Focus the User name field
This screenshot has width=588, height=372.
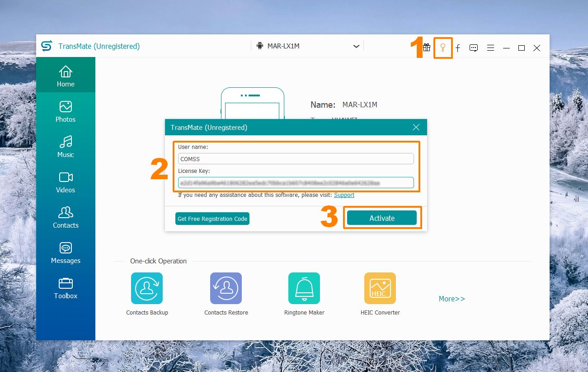click(x=296, y=158)
